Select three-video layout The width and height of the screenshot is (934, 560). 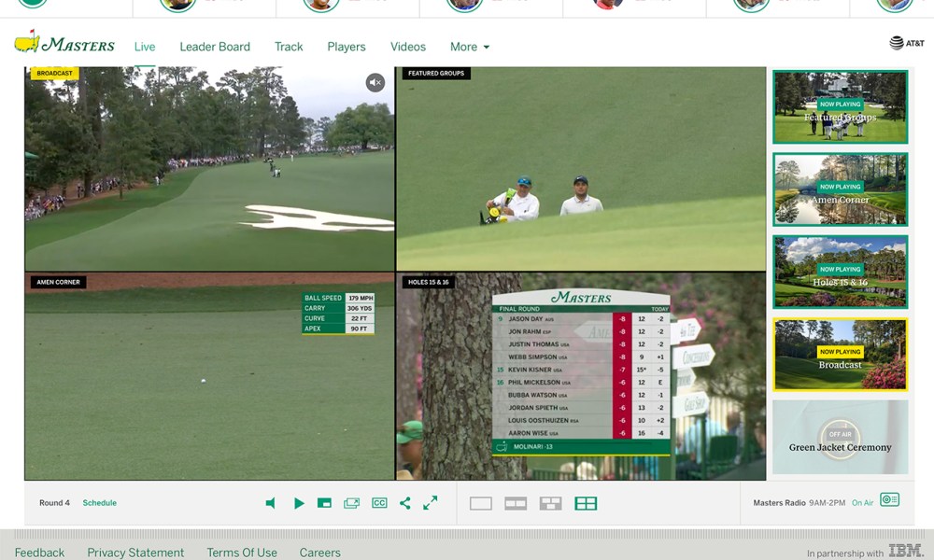pos(551,504)
